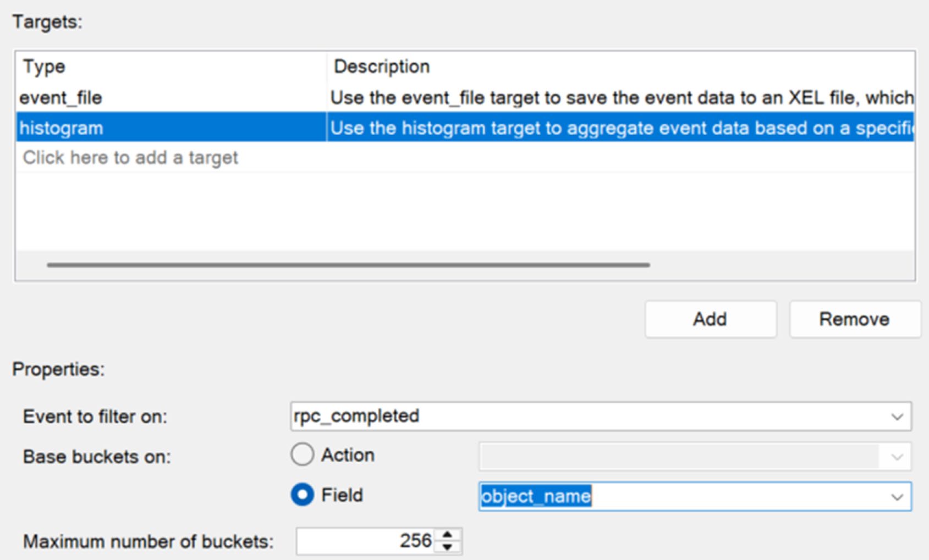Click the Add button
Screen dimensions: 929x560
point(711,319)
